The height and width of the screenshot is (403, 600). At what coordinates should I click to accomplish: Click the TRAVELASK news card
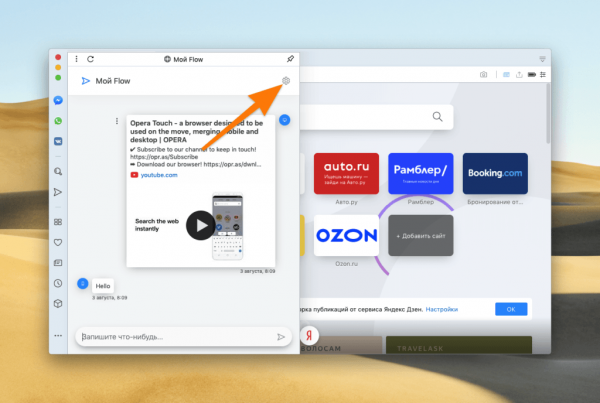459,345
